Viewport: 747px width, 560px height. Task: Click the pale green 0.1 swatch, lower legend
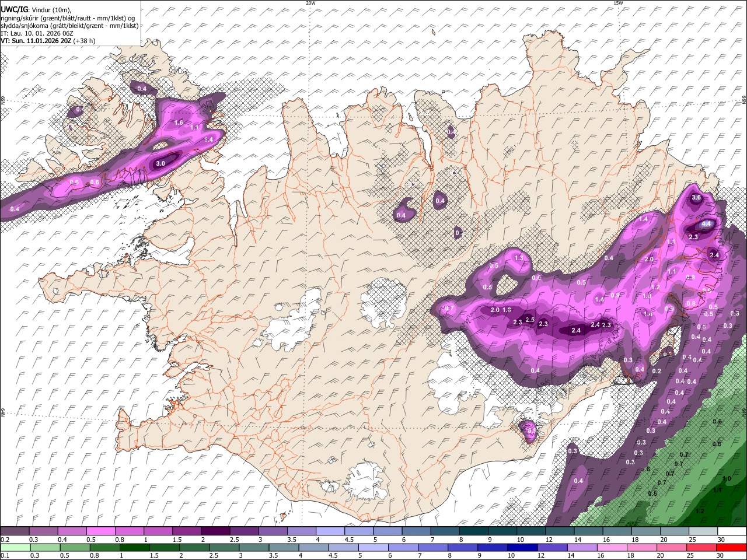[x=15, y=547]
